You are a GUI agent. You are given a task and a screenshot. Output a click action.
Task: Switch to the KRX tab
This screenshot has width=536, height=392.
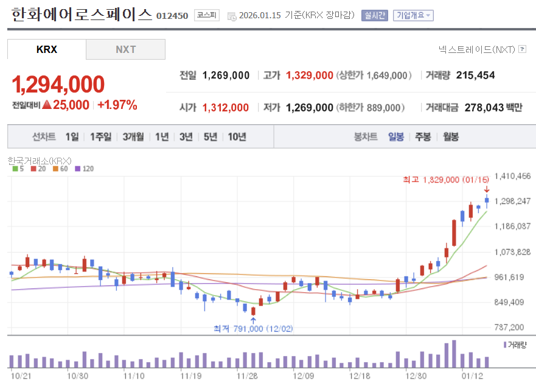(x=46, y=49)
